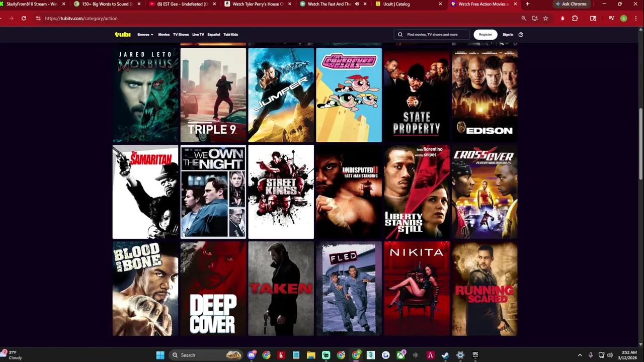The height and width of the screenshot is (362, 644).
Task: Open The Samaritan movie poster
Action: 145,192
